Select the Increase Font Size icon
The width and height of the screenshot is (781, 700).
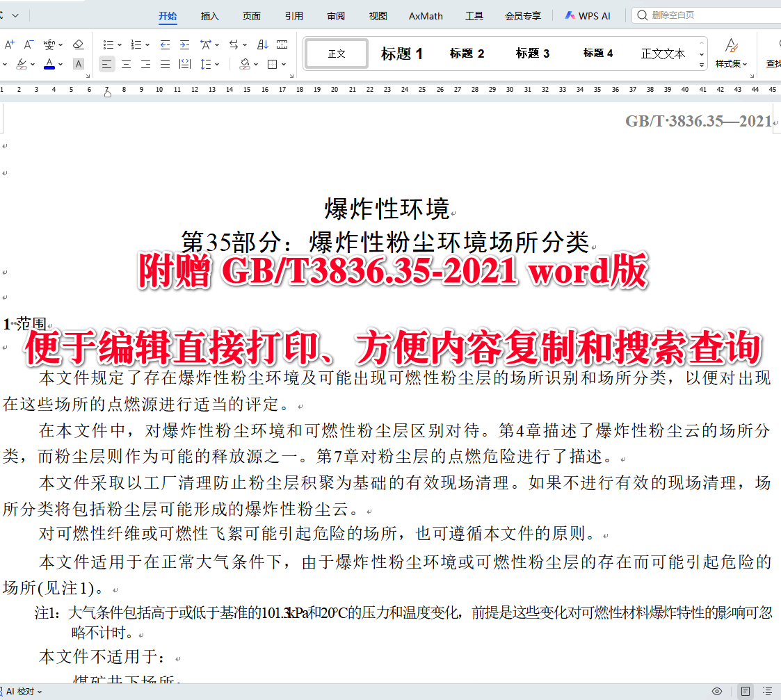coord(9,43)
